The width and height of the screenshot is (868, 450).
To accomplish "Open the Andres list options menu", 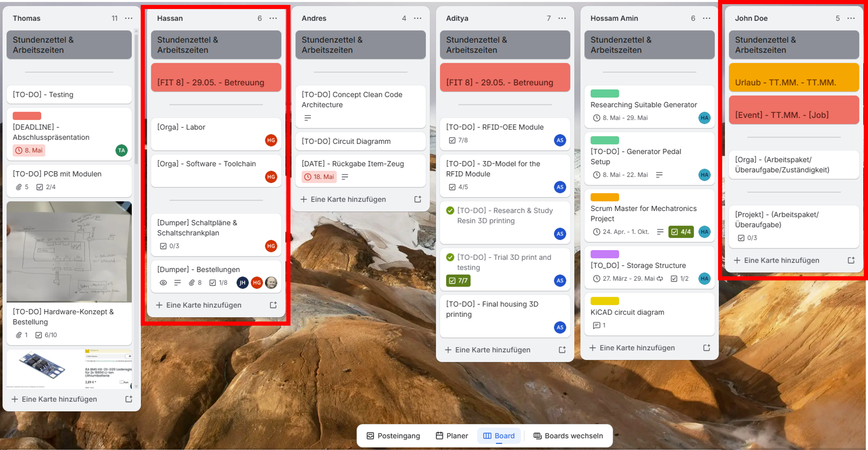I will pyautogui.click(x=418, y=18).
